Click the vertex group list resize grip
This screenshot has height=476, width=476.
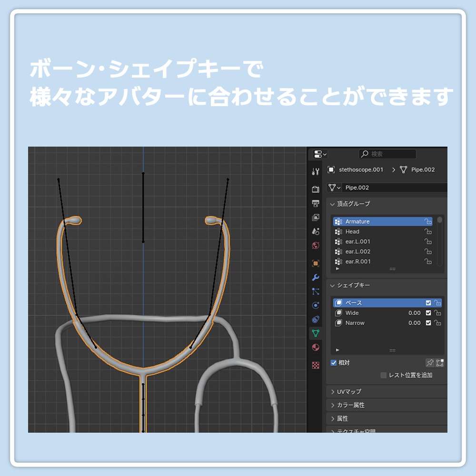click(392, 269)
